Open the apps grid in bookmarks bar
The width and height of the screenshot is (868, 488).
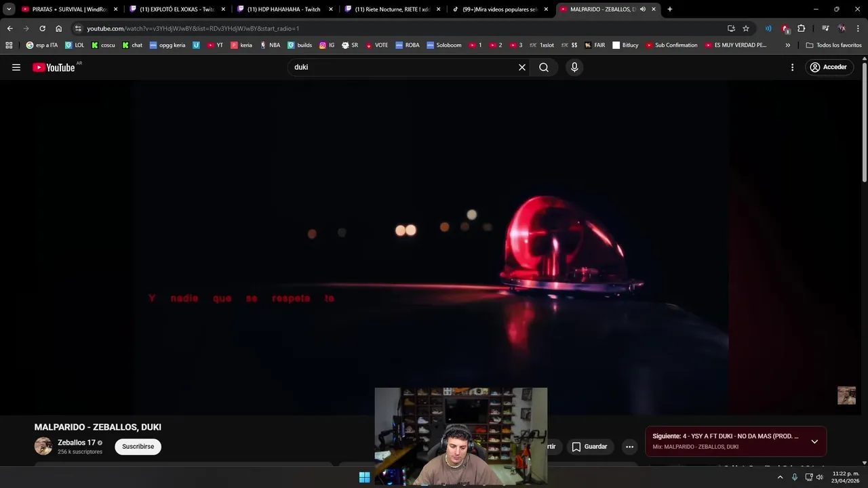click(x=9, y=45)
